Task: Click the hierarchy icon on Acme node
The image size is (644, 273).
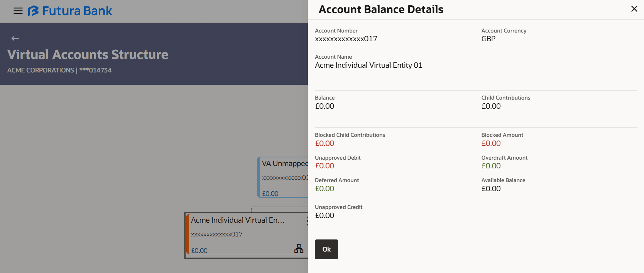Action: click(x=299, y=249)
